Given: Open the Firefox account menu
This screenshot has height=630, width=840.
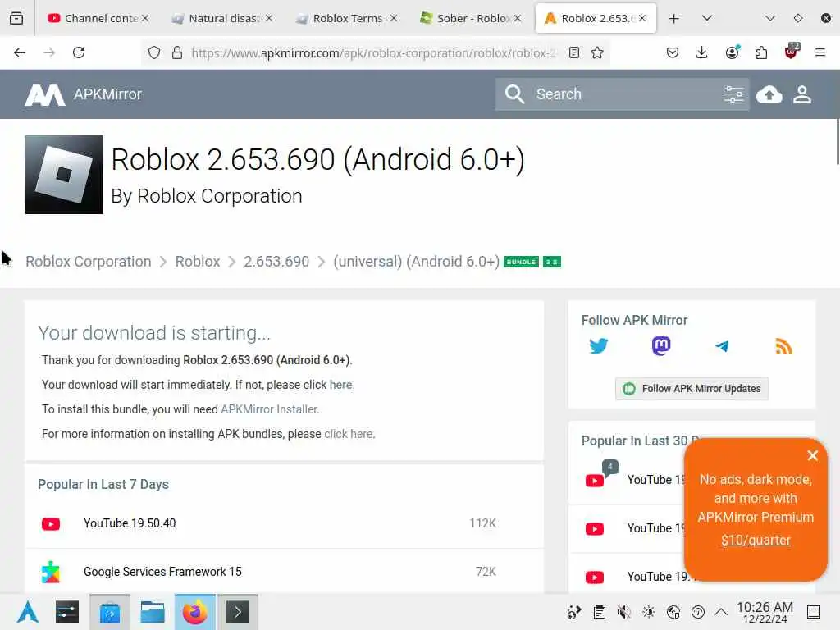Looking at the screenshot, I should click(x=732, y=52).
